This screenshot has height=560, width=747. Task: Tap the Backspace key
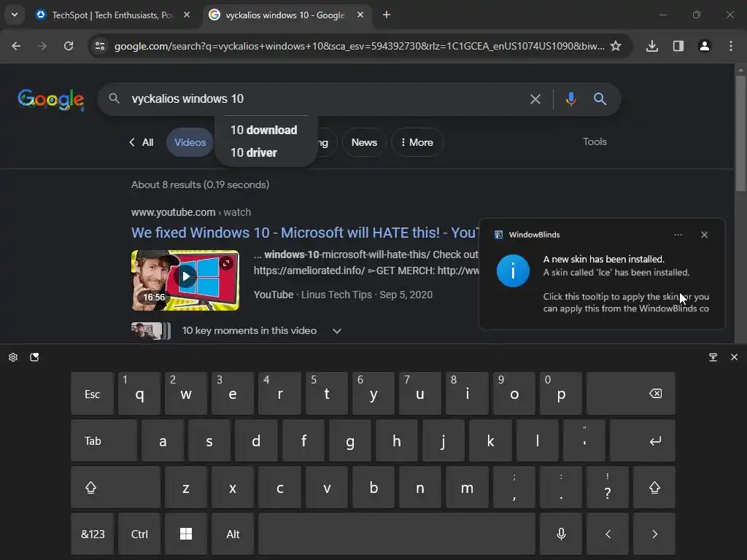(x=631, y=394)
